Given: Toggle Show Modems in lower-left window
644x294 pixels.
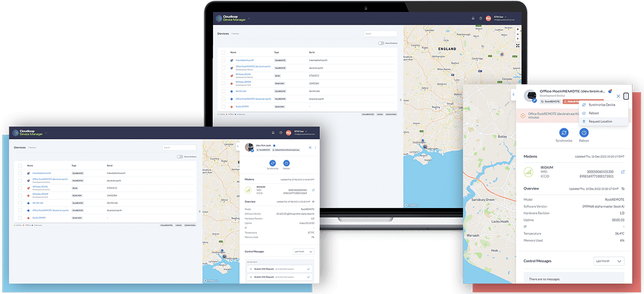Looking at the screenshot, I should click(x=179, y=157).
